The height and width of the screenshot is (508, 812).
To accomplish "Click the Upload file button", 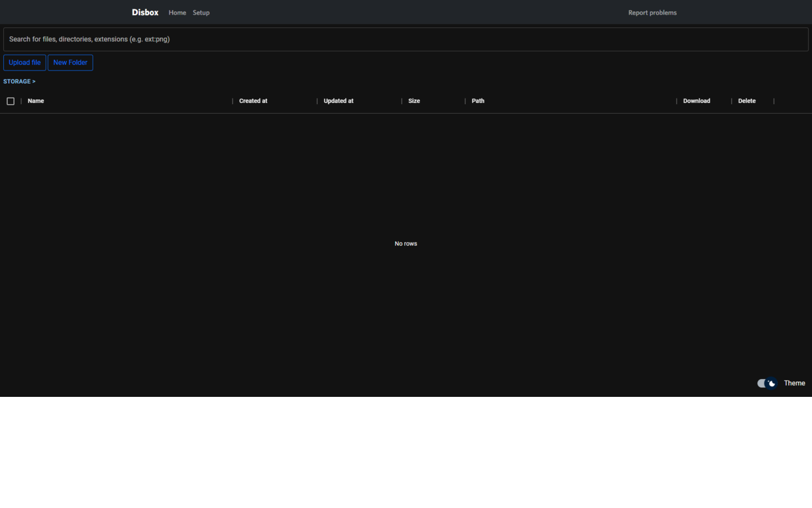I will 24,62.
